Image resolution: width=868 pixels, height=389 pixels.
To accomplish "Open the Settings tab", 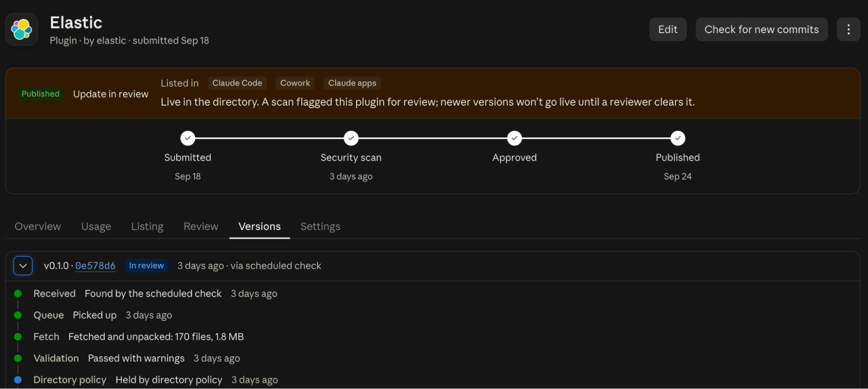I will point(320,226).
